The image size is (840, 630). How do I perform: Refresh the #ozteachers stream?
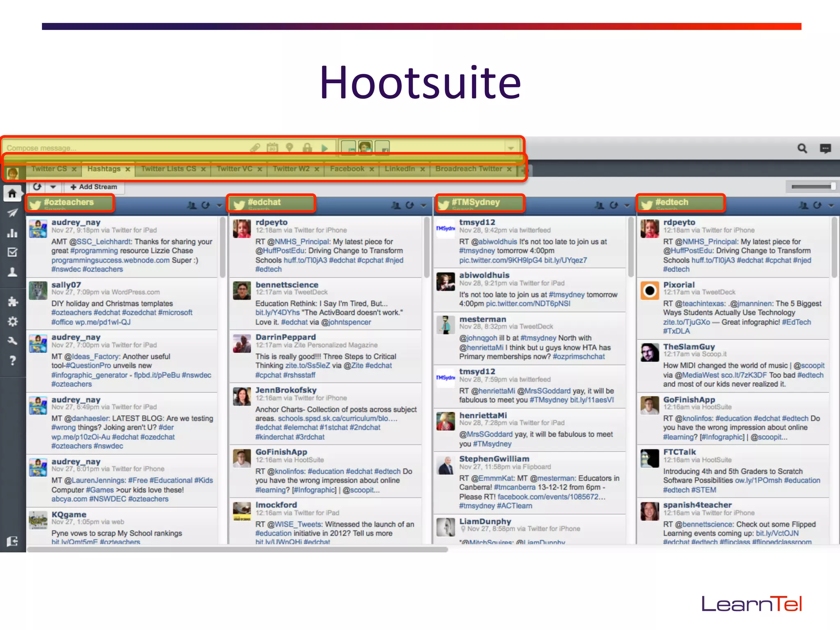tap(205, 205)
